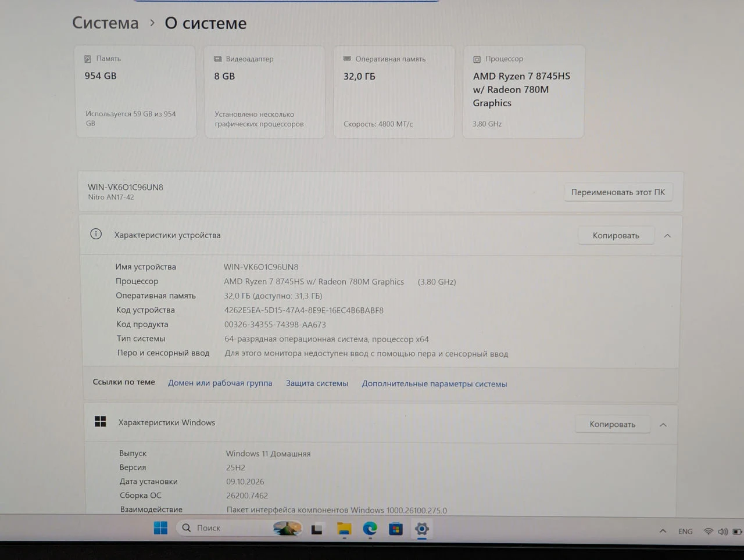744x560 pixels.
Task: Click Windows 11 Домашняя edition text
Action: click(x=268, y=454)
